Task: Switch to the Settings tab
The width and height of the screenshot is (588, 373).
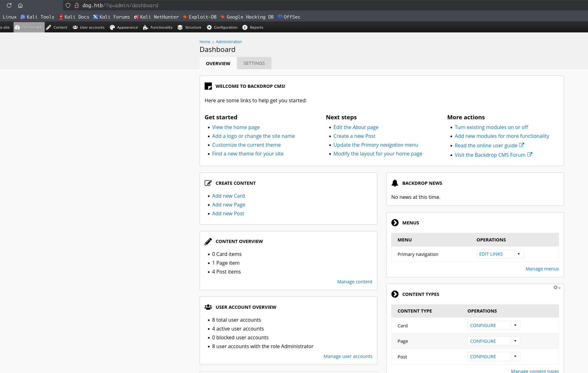Action: 254,63
